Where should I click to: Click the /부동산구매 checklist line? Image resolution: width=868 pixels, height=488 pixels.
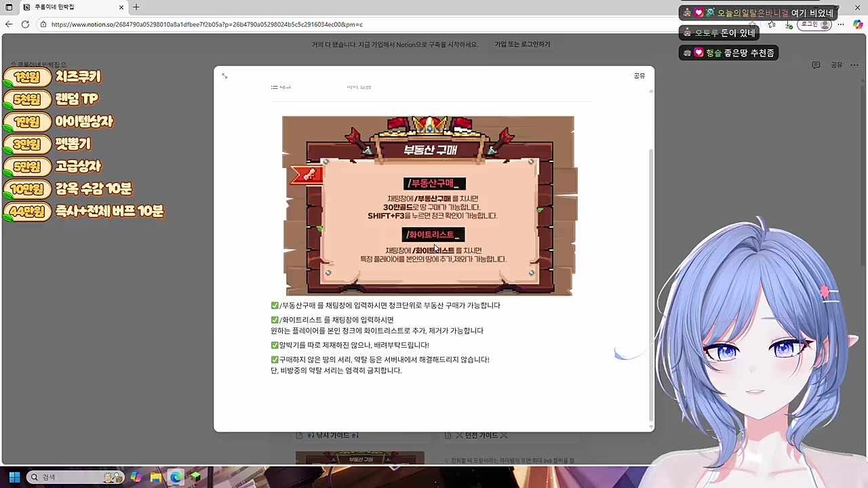tap(385, 306)
